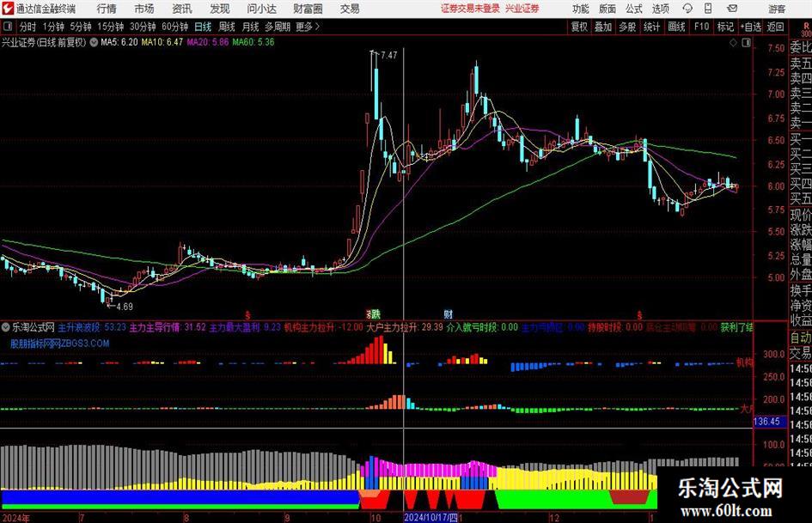The height and width of the screenshot is (523, 812).
Task: Expand the MA indicator dropdown next to 兴业证券
Action: point(94,42)
